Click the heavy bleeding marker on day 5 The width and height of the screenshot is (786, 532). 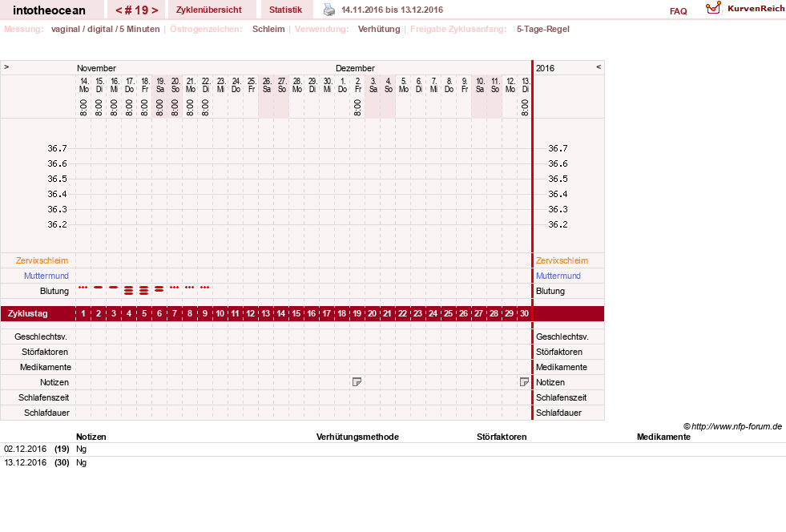[x=144, y=290]
